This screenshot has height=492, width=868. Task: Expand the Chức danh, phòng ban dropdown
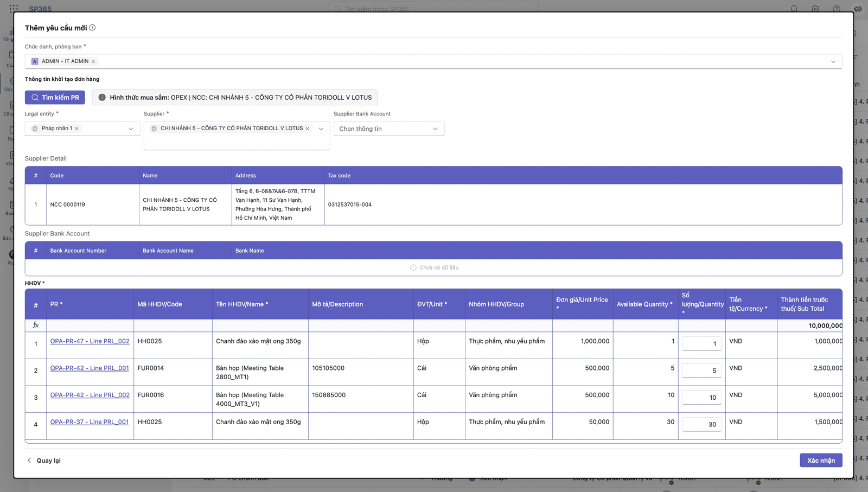(x=833, y=61)
